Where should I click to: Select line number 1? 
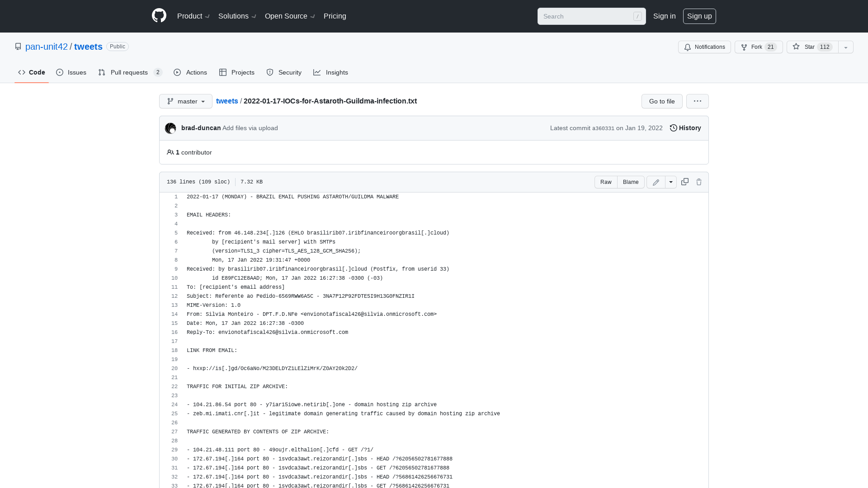point(176,197)
